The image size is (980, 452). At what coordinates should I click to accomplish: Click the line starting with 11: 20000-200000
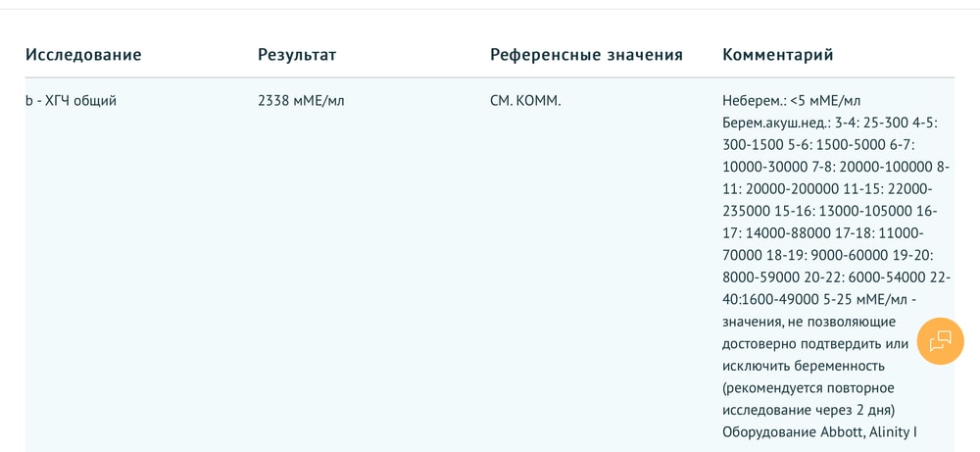827,189
